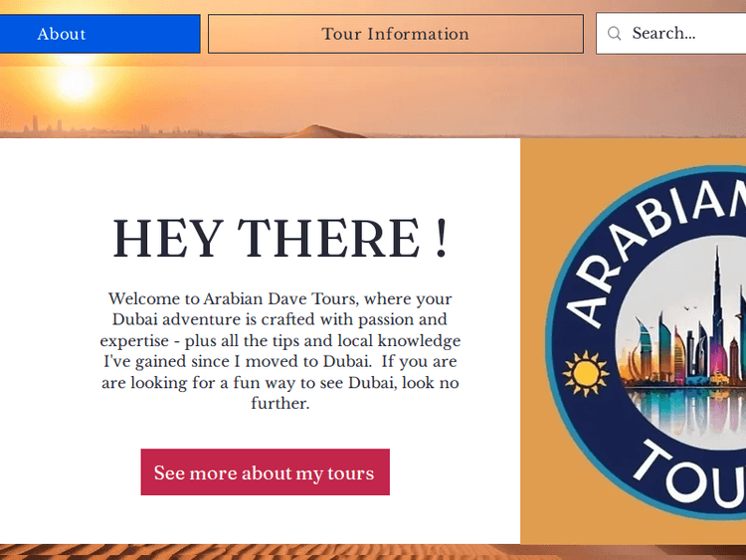This screenshot has height=560, width=746.
Task: Click the Welcome to Arabian Dave Tours paragraph
Action: click(x=280, y=351)
